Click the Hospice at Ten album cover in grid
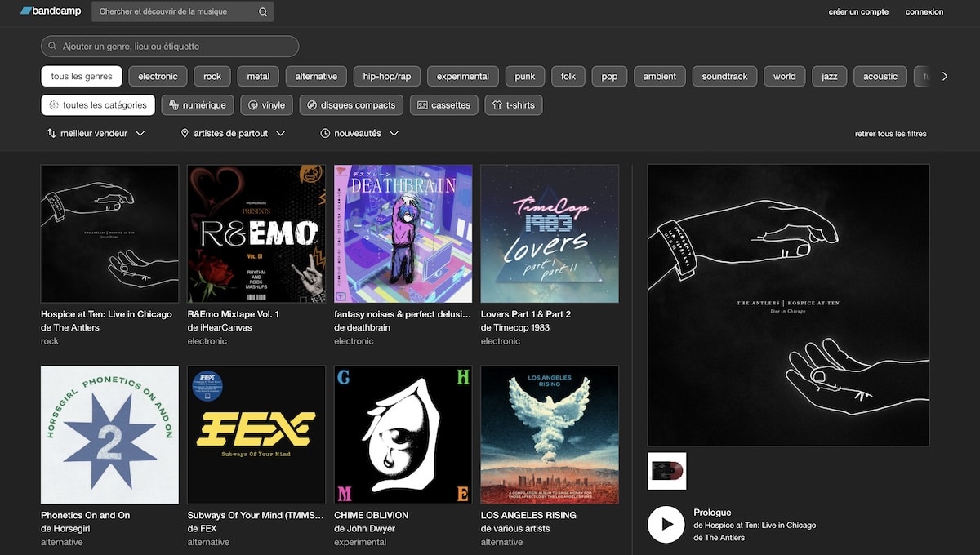This screenshot has width=980, height=555. point(109,234)
